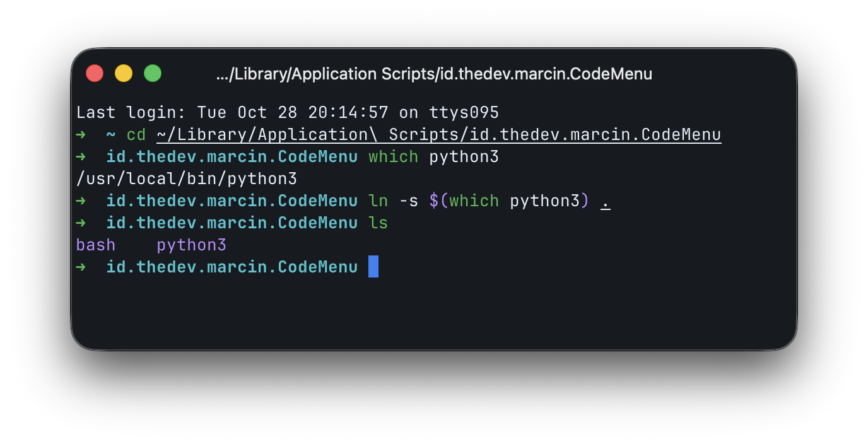Click the arrow icon before the ls command

(x=82, y=223)
